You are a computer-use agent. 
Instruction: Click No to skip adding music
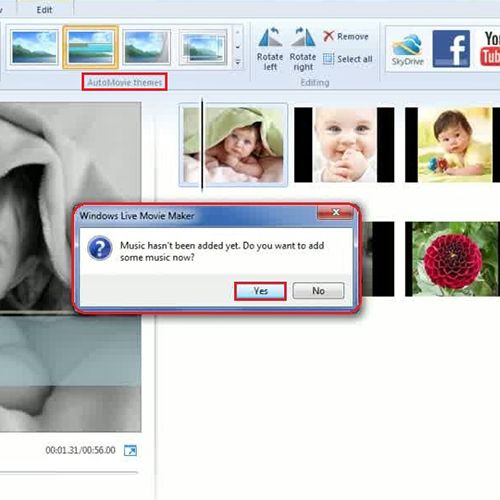pyautogui.click(x=318, y=291)
